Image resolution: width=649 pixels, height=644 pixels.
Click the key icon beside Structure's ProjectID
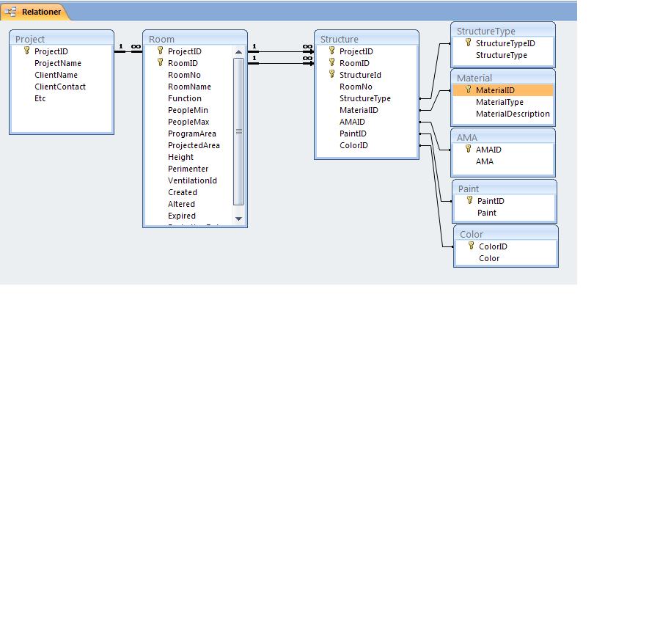coord(331,51)
